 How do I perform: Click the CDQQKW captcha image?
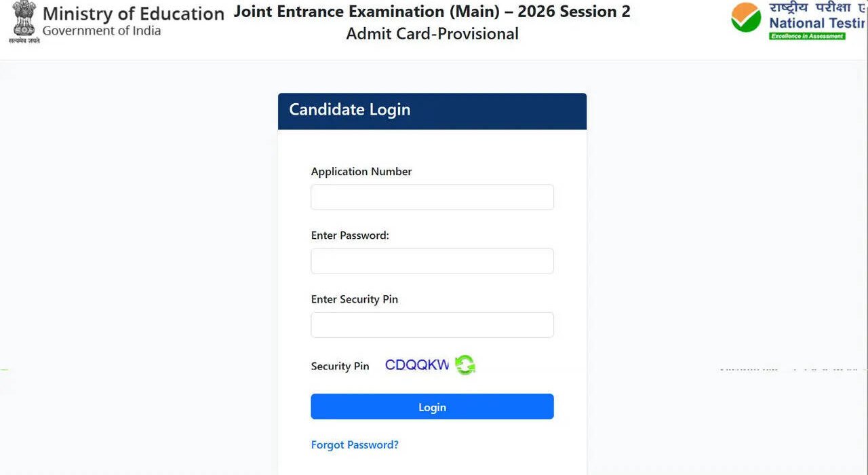point(416,365)
